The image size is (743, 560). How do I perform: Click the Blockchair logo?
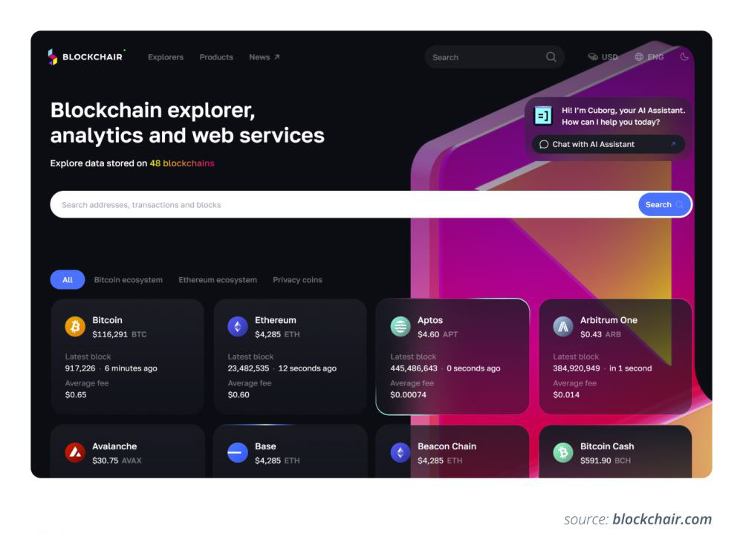(85, 56)
